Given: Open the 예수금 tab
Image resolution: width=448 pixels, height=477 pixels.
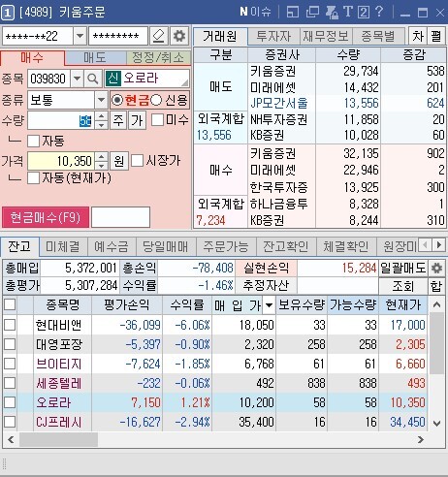Looking at the screenshot, I should [112, 246].
